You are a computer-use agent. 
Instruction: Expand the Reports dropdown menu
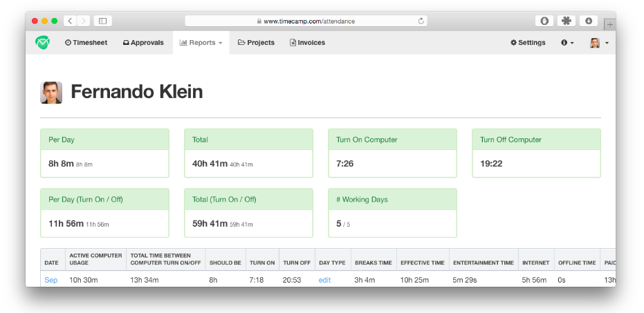[x=201, y=43]
